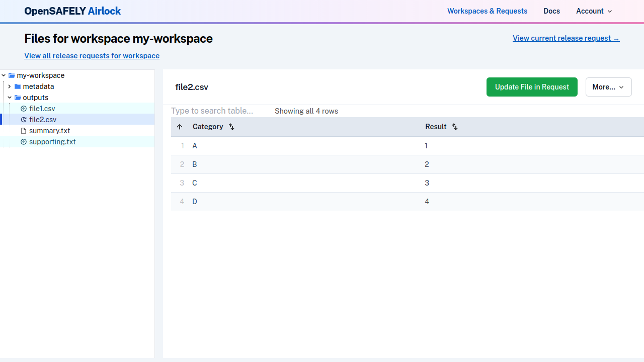The width and height of the screenshot is (644, 362).
Task: Open the Account menu
Action: [594, 11]
